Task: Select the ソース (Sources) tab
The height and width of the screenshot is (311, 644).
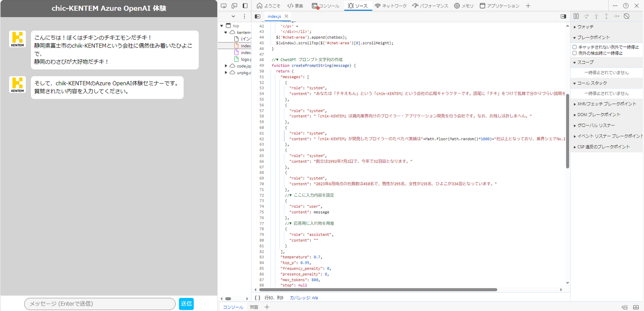Action: click(358, 6)
